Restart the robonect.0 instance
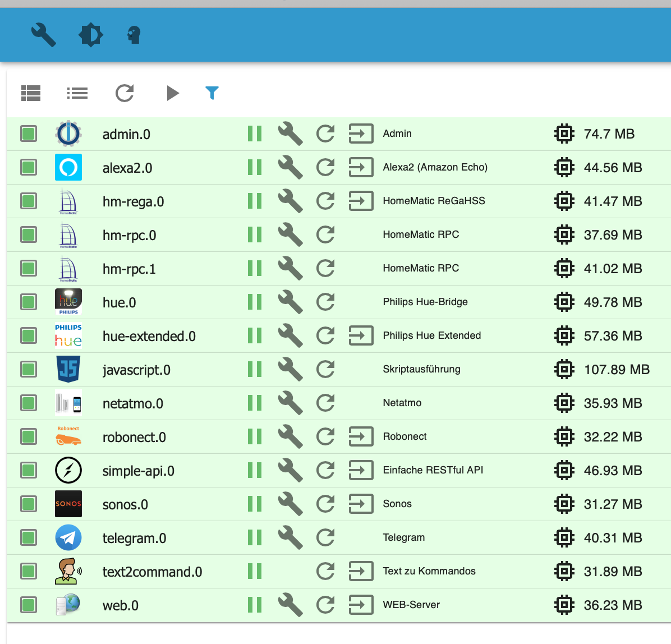This screenshot has height=644, width=671. [325, 436]
